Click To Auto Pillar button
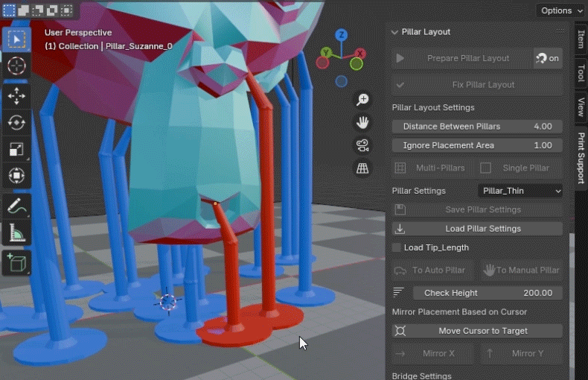The width and height of the screenshot is (588, 380). pyautogui.click(x=432, y=270)
